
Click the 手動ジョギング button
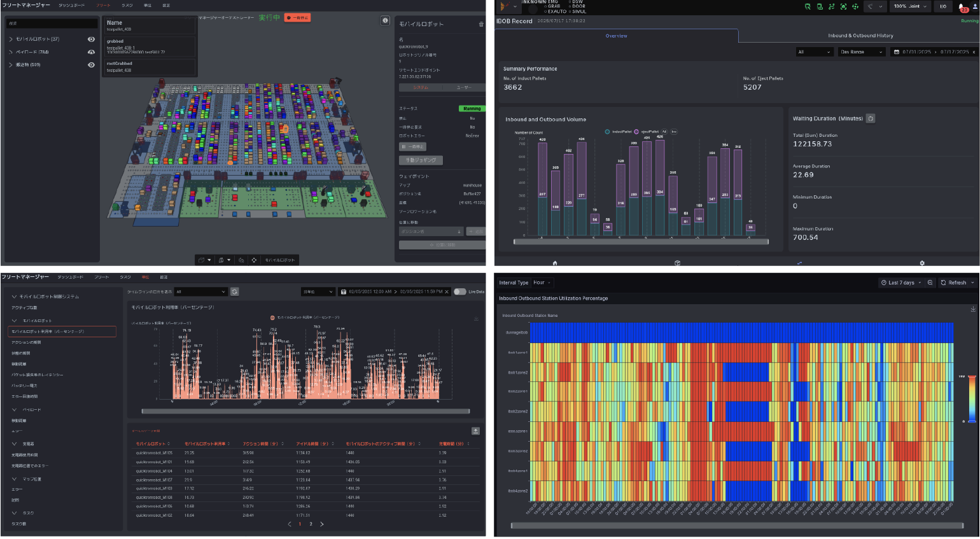tap(421, 160)
